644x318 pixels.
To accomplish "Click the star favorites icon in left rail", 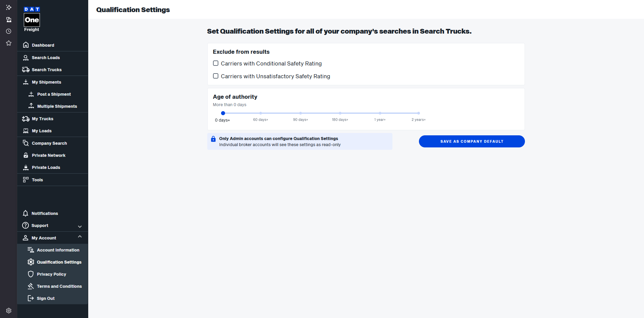I will pos(9,43).
